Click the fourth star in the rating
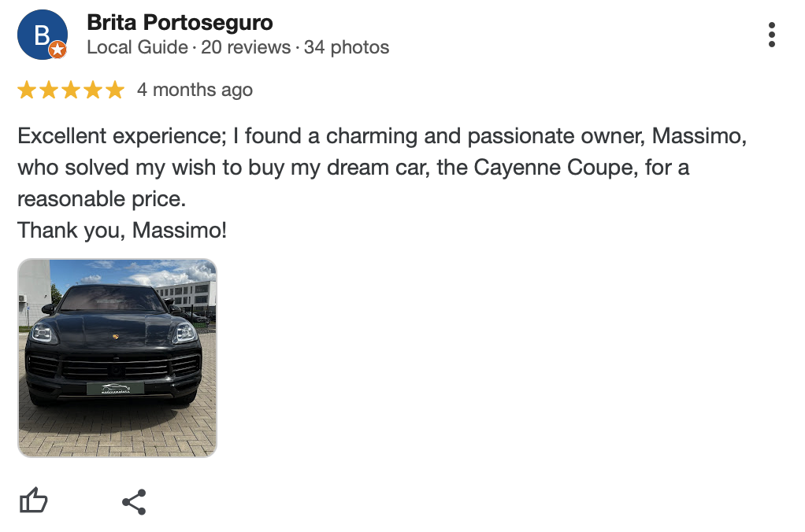Viewport: 805px width, 532px height. [x=93, y=89]
